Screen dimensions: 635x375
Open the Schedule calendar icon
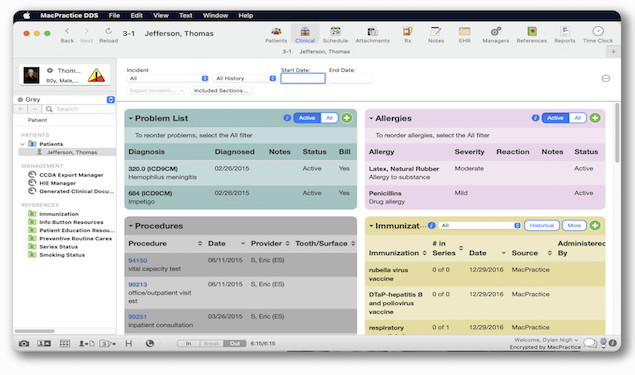coord(335,35)
